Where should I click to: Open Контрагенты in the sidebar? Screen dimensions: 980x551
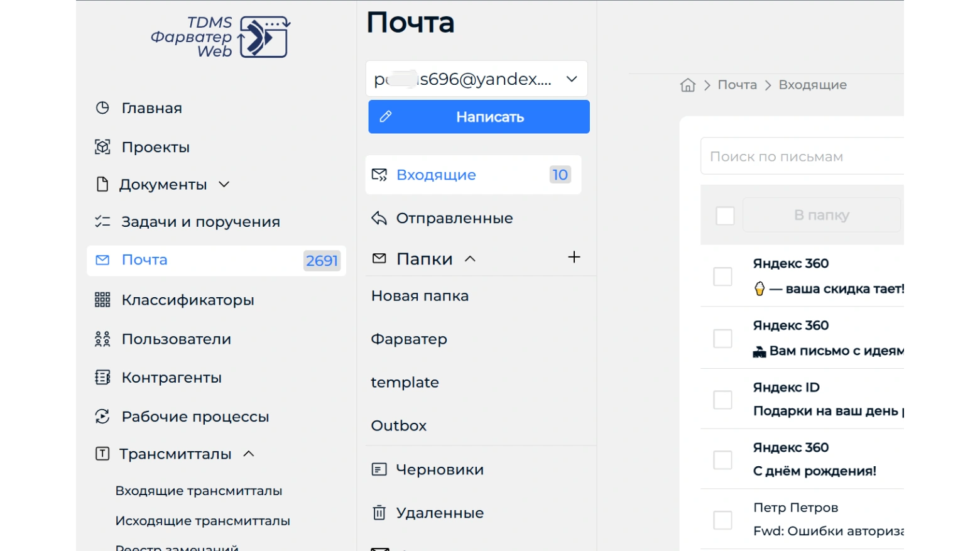pyautogui.click(x=171, y=378)
